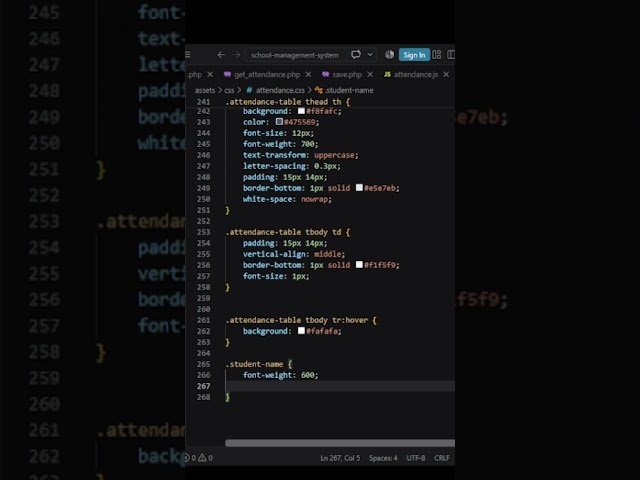This screenshot has width=640, height=480.
Task: Click 'vertical-align: middle;' line
Action: (294, 254)
